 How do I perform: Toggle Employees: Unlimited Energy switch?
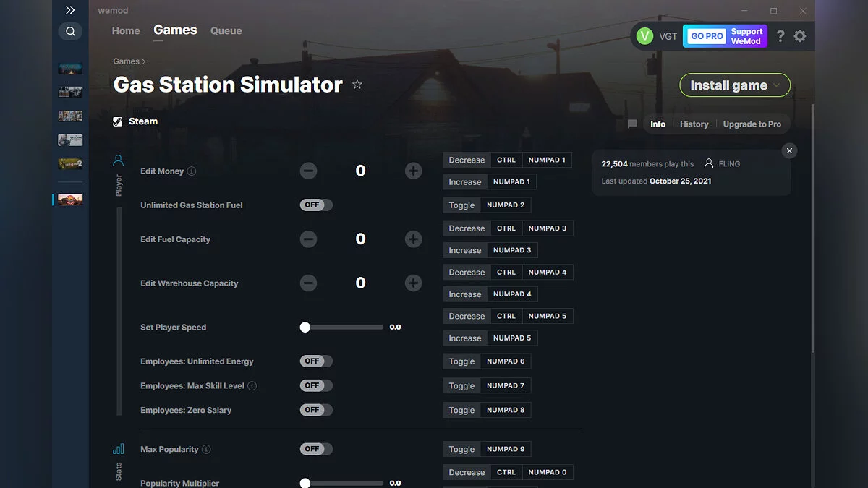tap(316, 361)
